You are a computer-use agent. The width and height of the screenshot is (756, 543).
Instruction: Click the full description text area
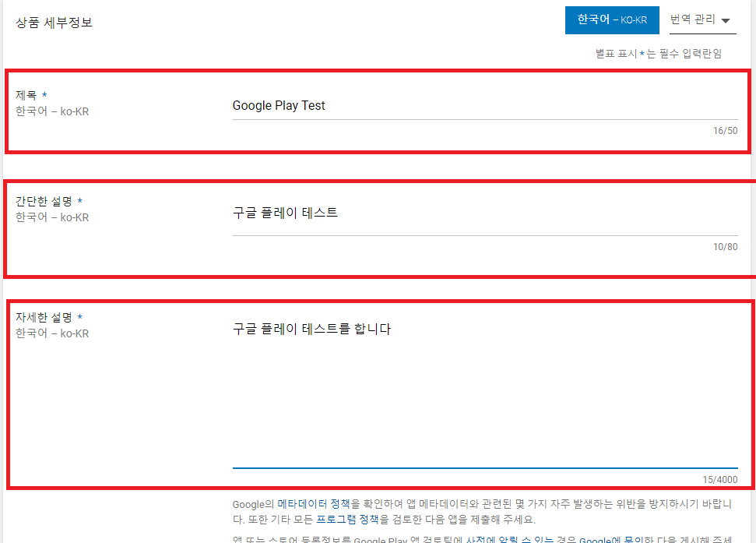485,393
